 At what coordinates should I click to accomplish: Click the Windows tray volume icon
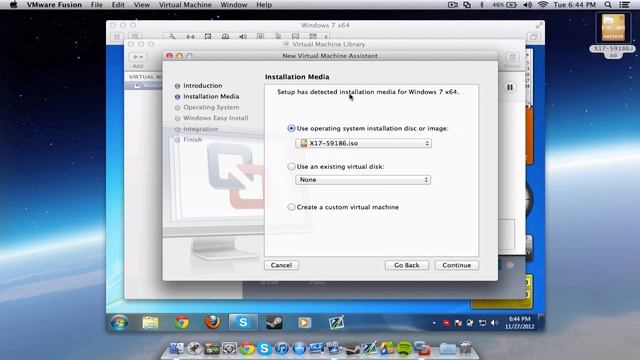[494, 323]
